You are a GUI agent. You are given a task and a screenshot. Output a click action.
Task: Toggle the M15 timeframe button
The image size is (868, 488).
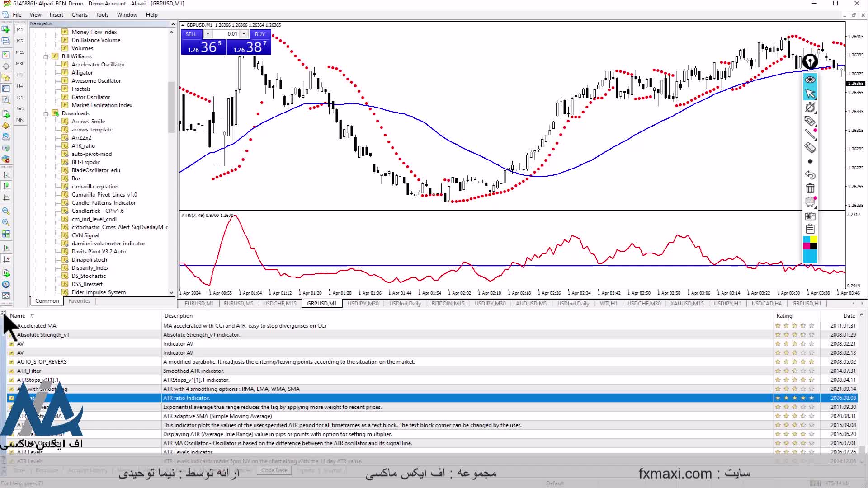click(20, 52)
